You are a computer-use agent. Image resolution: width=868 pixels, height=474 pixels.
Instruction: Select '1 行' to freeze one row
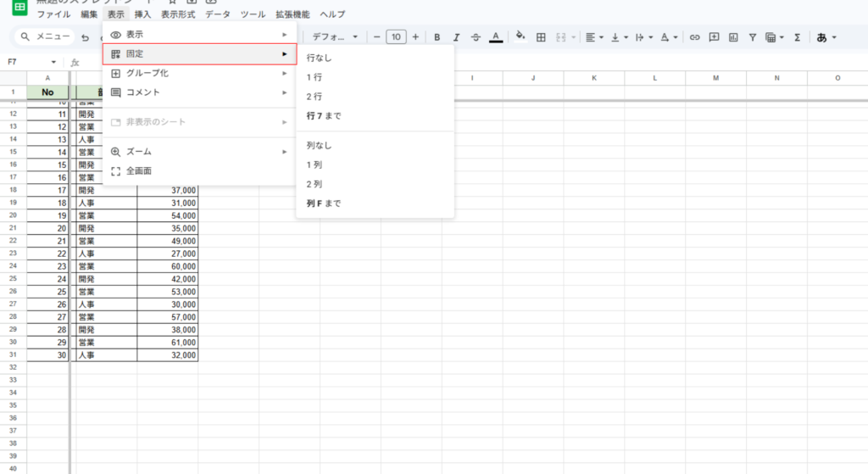(x=314, y=77)
